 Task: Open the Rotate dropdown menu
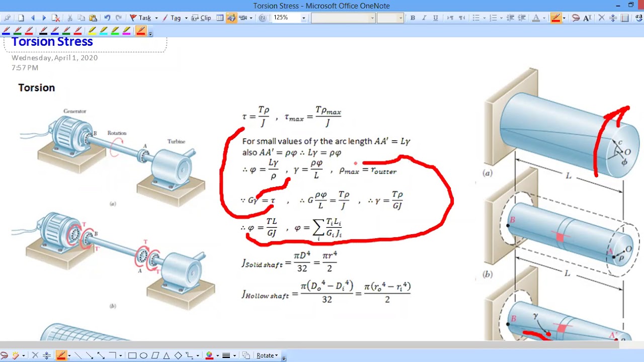point(267,355)
